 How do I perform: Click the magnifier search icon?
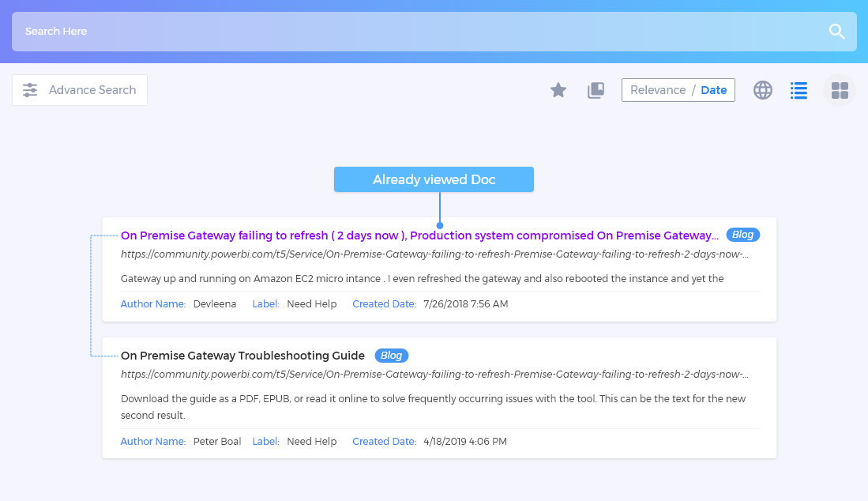point(836,32)
